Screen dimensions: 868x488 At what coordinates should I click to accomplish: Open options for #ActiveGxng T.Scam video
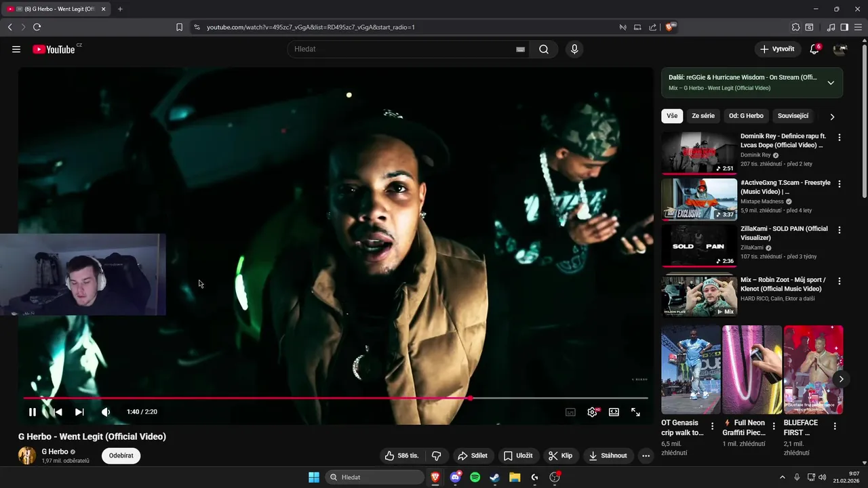pyautogui.click(x=840, y=184)
